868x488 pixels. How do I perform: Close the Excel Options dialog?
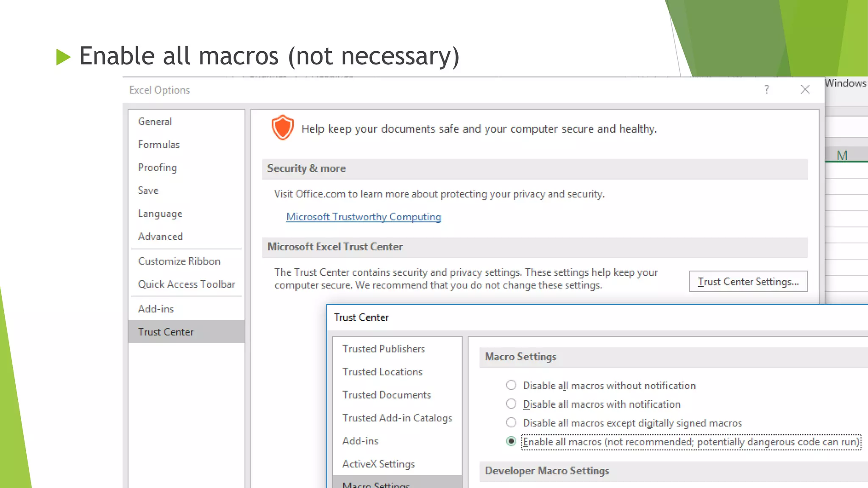pyautogui.click(x=805, y=89)
